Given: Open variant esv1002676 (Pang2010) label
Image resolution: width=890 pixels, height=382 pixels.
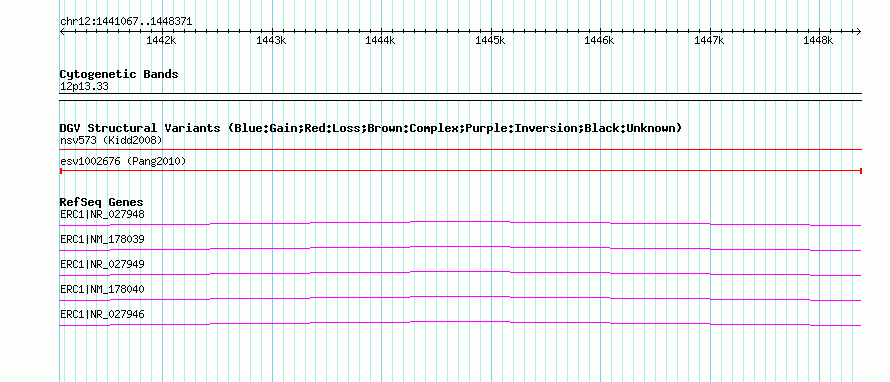Looking at the screenshot, I should coord(123,162).
